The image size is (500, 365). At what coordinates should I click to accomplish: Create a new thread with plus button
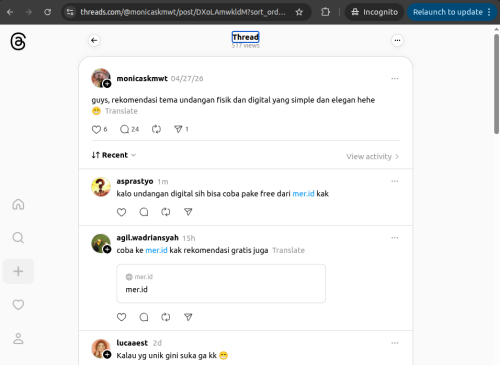pos(18,271)
